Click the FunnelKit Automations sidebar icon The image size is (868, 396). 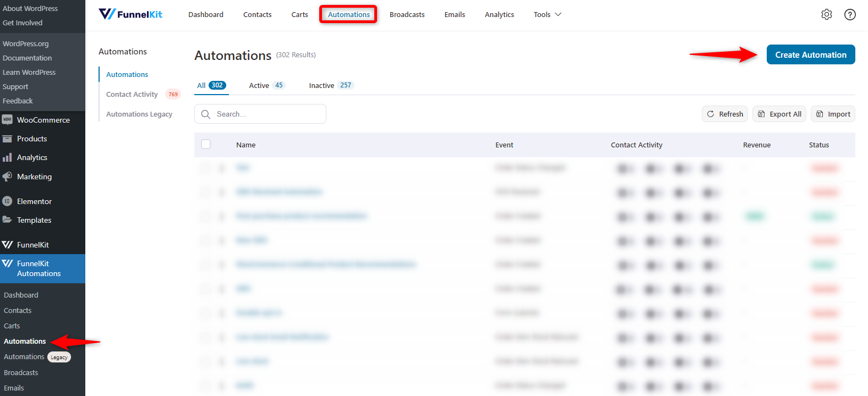pyautogui.click(x=7, y=263)
